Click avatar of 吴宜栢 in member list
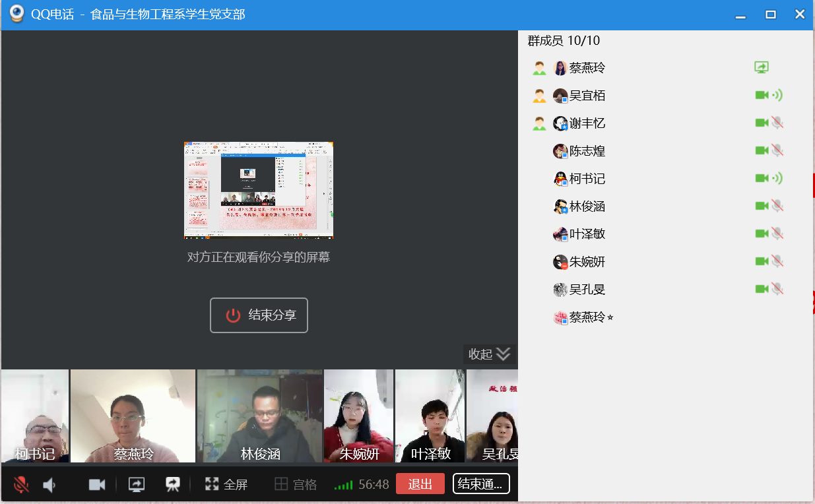Screen dimensions: 815x504 560,96
